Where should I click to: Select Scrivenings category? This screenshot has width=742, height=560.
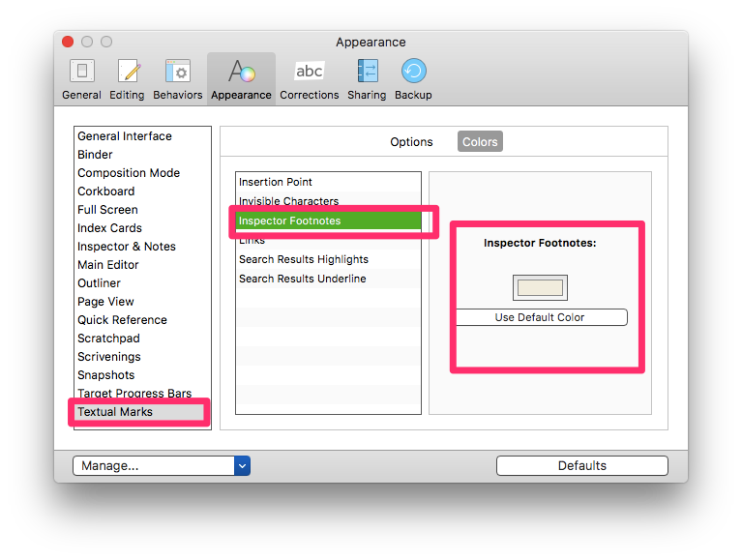[x=142, y=357]
